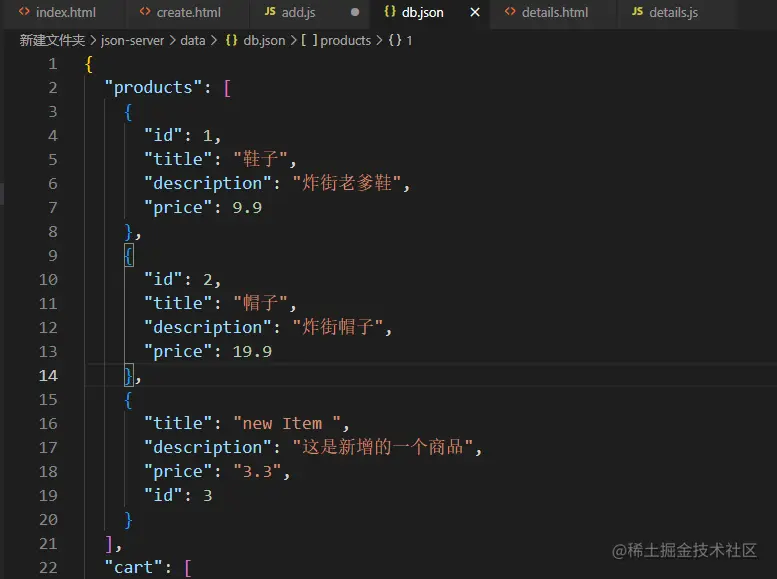777x579 pixels.
Task: Open the create.html tab
Action: pyautogui.click(x=186, y=12)
